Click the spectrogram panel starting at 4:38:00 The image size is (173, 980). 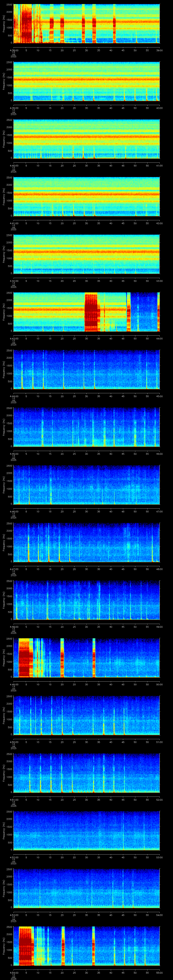coord(87,24)
